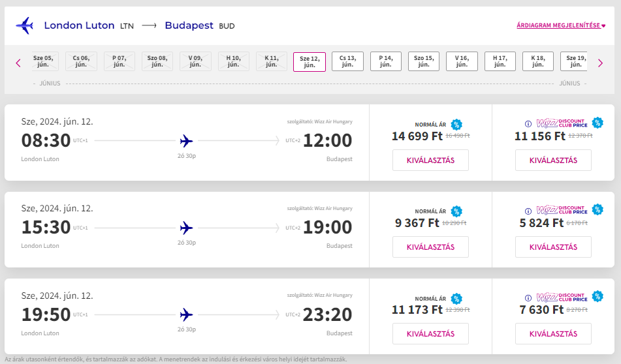Click the airplane icon beside London Luton header

click(25, 25)
